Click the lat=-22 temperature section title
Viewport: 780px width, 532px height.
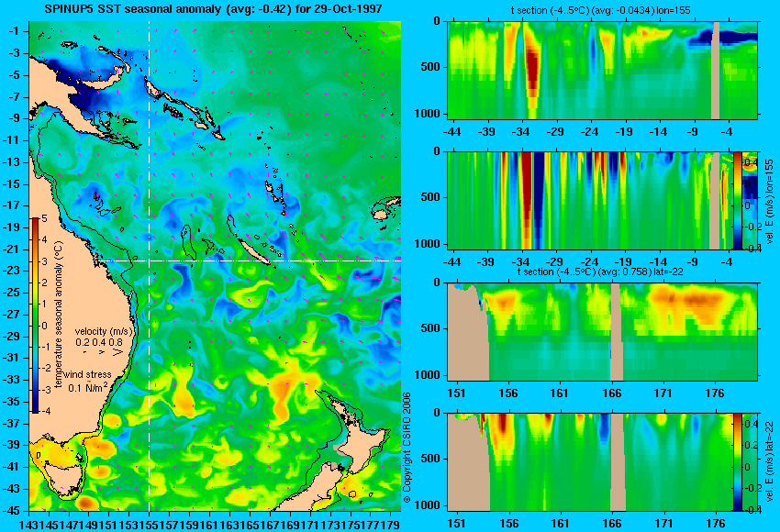600,272
